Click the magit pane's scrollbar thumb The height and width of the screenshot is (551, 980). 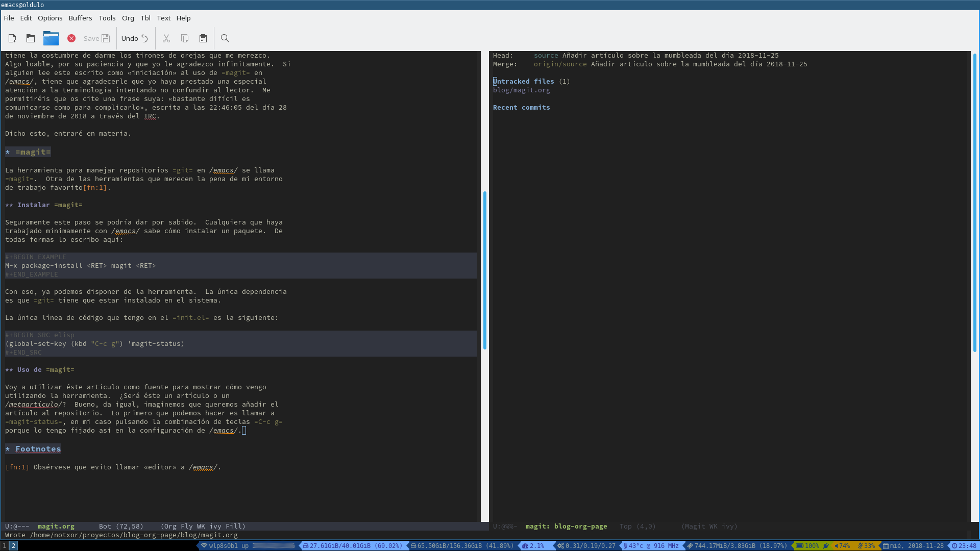coord(975,203)
